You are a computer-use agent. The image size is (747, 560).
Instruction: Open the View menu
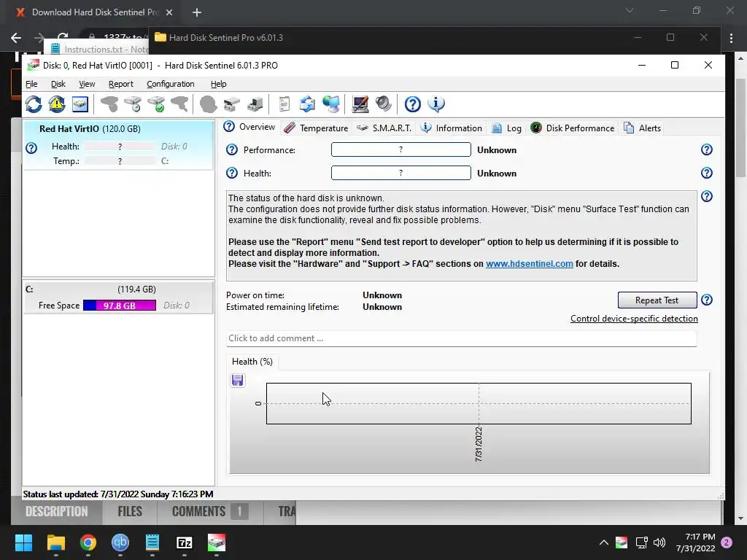click(x=87, y=84)
